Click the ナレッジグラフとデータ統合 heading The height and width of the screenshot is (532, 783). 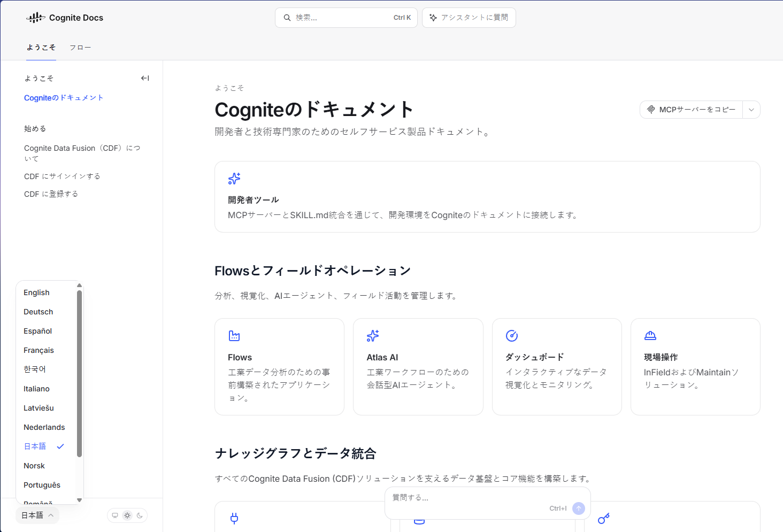click(x=296, y=454)
